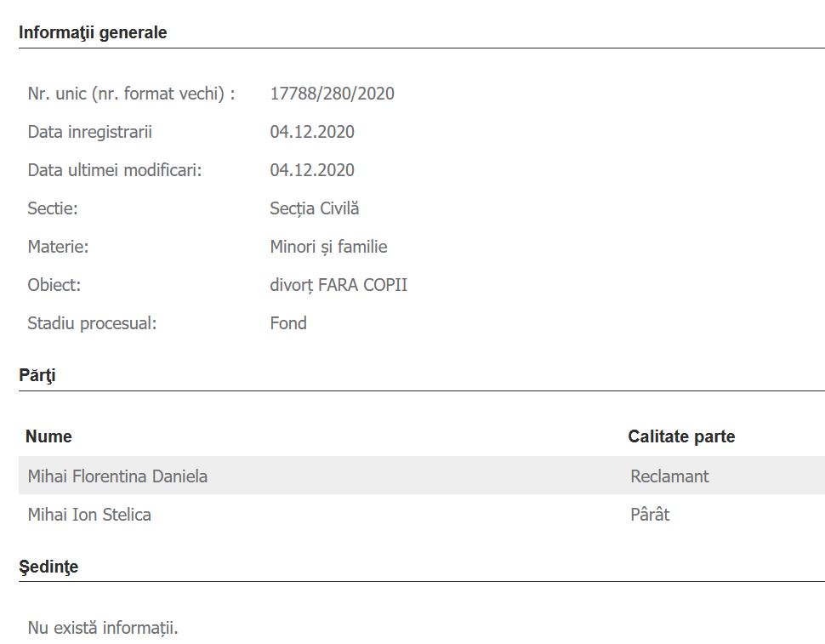Screen dimensions: 825x644
Task: Click the Reclamant party role
Action: tap(669, 476)
